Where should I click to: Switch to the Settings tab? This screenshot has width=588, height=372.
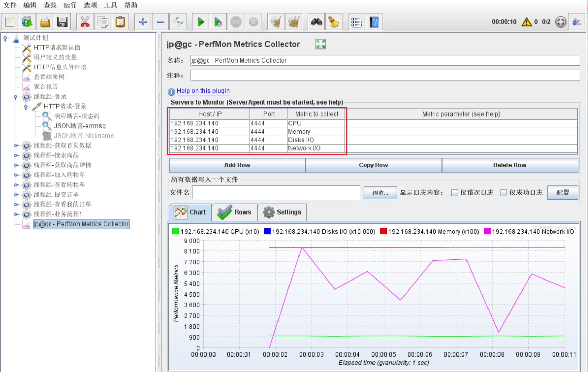click(x=282, y=212)
